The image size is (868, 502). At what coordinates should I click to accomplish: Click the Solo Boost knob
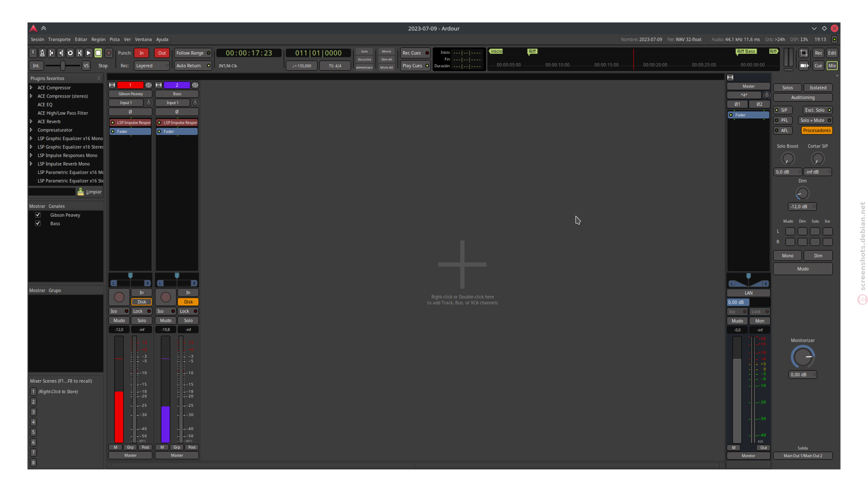[x=788, y=159]
